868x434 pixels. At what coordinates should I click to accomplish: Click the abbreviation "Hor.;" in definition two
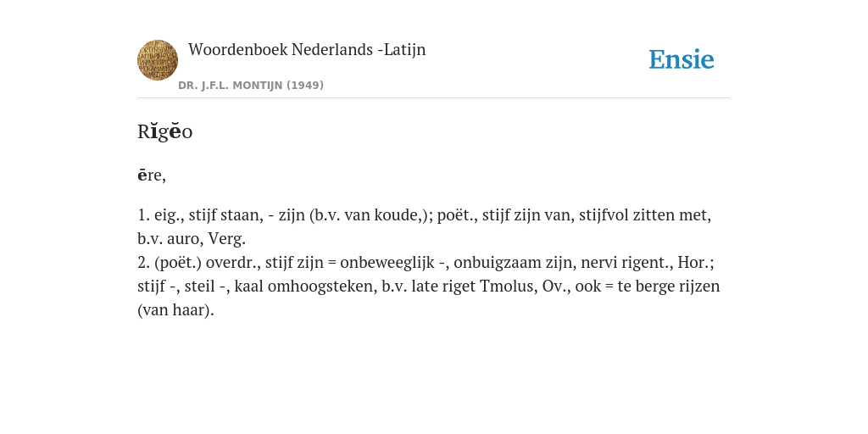click(x=696, y=263)
